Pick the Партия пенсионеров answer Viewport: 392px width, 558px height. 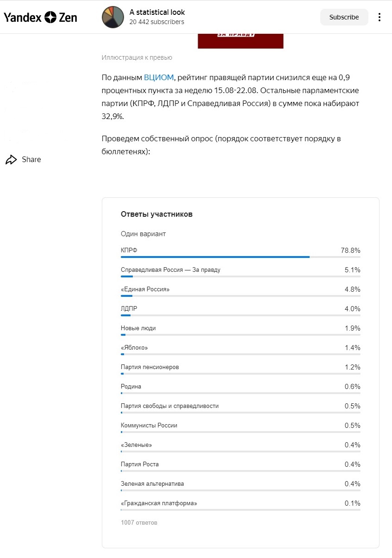240,369
